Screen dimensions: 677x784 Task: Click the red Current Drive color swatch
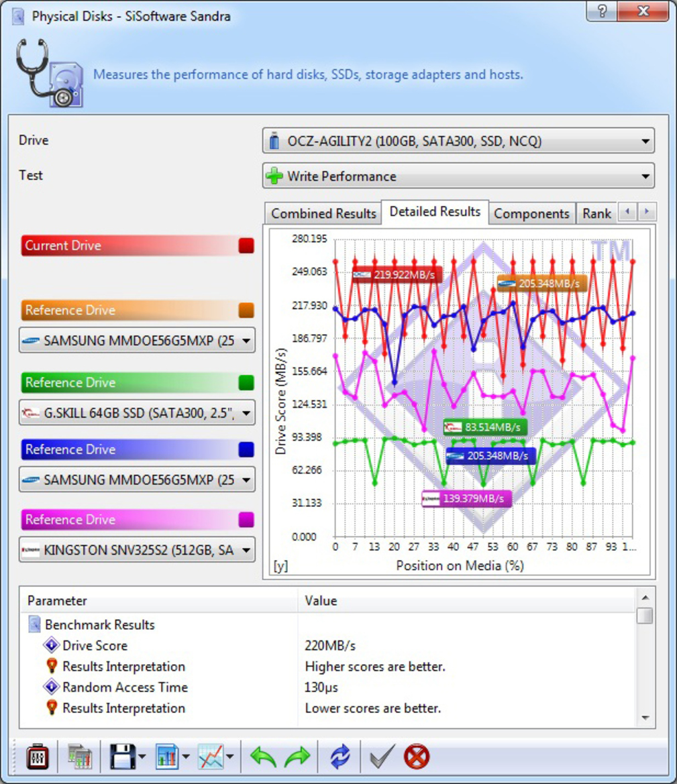pos(246,245)
